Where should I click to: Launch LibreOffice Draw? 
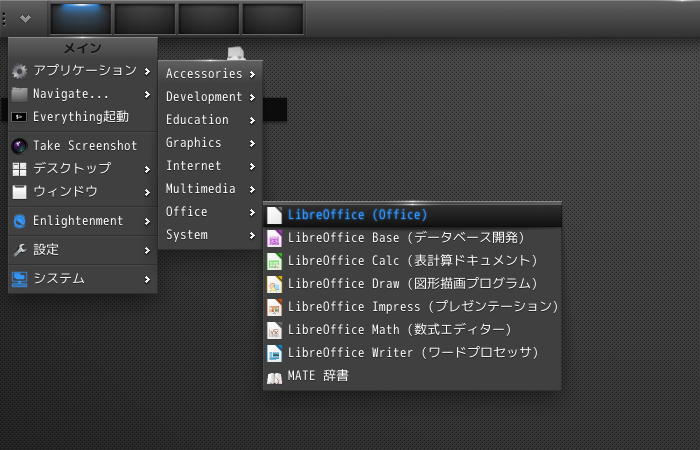coord(412,284)
